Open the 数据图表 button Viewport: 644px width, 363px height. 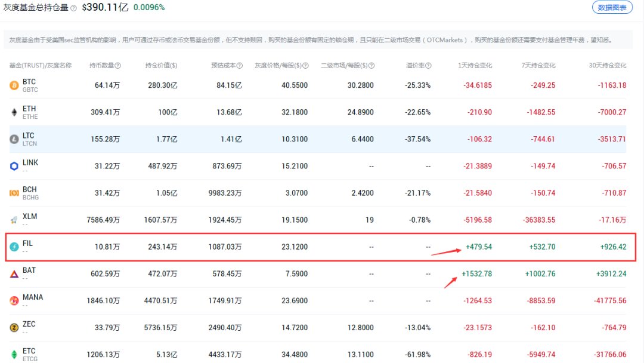[x=612, y=7]
